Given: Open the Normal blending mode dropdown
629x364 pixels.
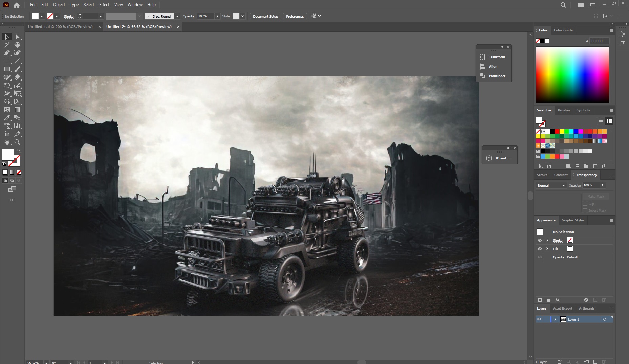Looking at the screenshot, I should [551, 185].
